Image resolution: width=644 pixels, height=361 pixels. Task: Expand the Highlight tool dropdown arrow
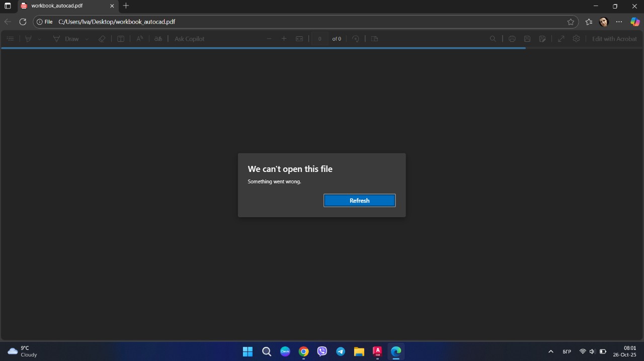pyautogui.click(x=39, y=39)
